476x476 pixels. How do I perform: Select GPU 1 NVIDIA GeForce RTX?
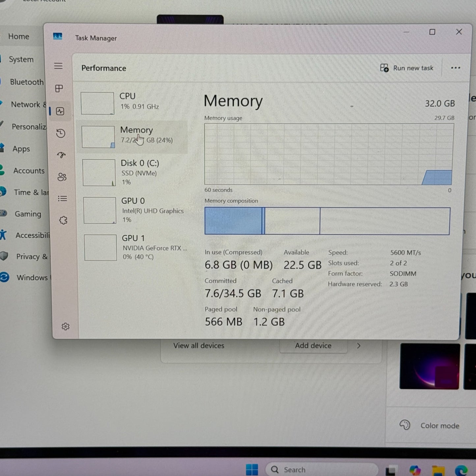coord(135,247)
